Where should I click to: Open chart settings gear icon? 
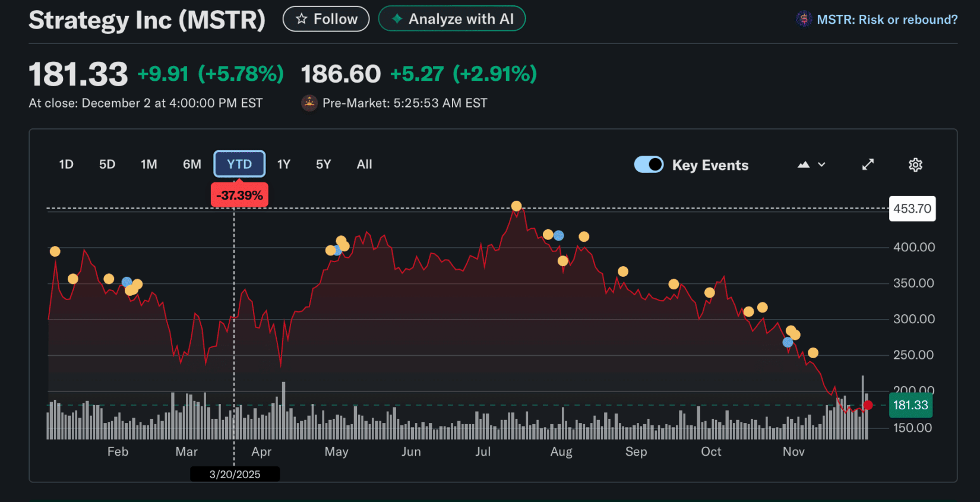click(x=915, y=165)
